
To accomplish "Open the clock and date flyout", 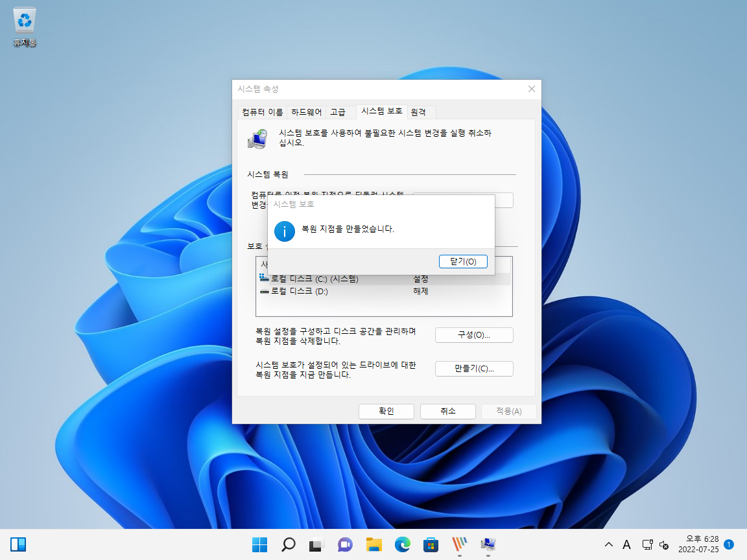I will click(x=698, y=544).
